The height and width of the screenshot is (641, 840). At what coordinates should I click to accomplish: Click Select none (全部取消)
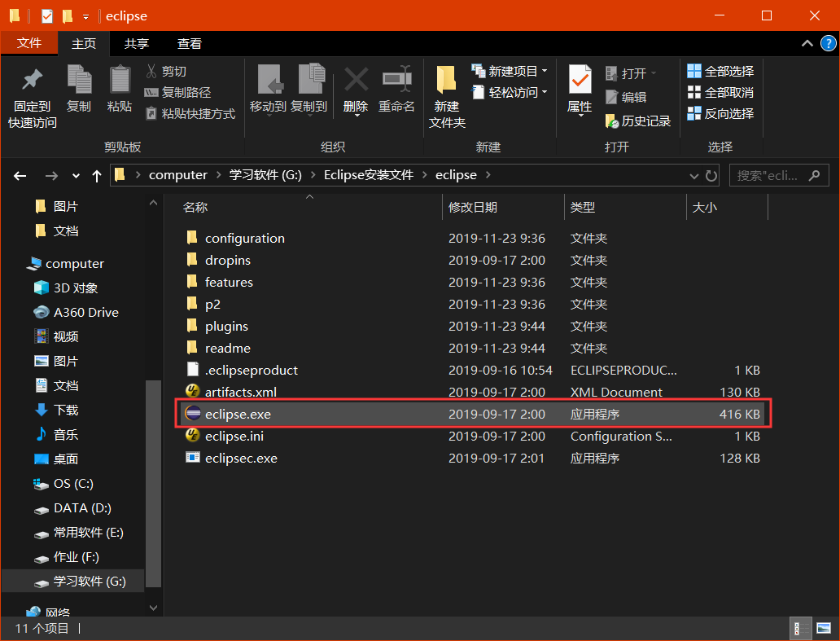coord(720,92)
